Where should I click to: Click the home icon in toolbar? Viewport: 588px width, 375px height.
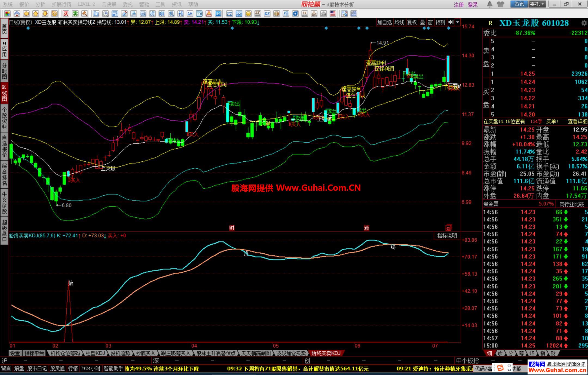[x=17, y=14]
